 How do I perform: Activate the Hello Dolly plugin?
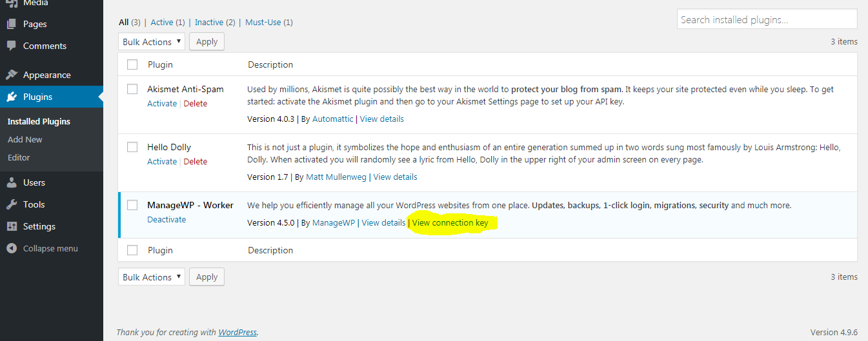pos(162,162)
